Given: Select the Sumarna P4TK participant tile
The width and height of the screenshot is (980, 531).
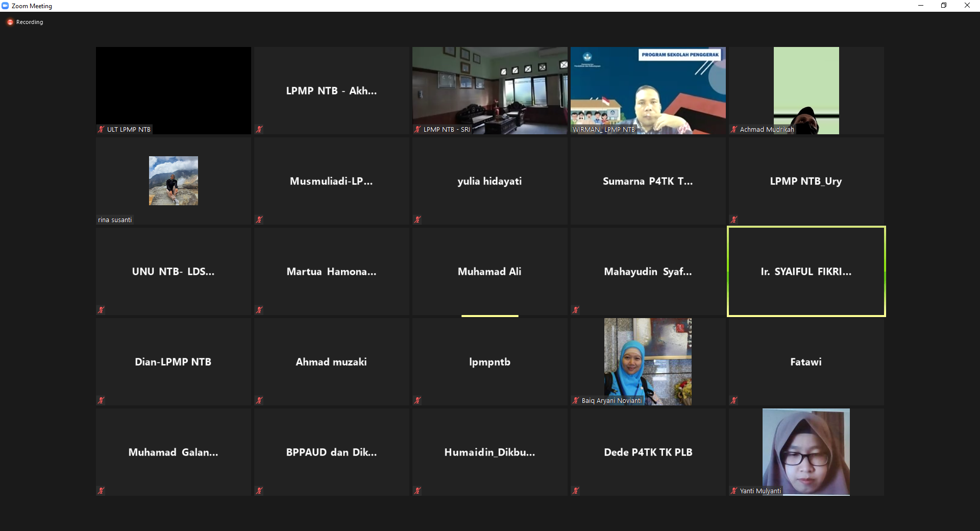Looking at the screenshot, I should coord(648,181).
